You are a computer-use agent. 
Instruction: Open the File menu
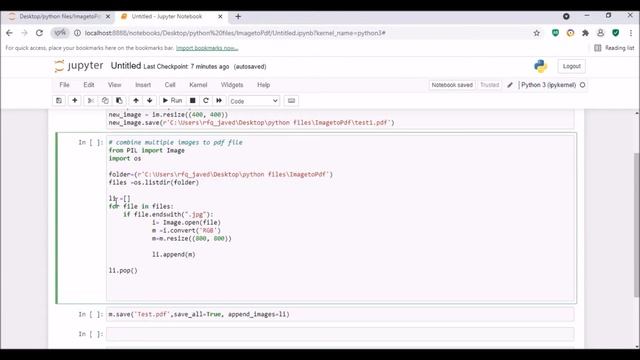pyautogui.click(x=64, y=85)
